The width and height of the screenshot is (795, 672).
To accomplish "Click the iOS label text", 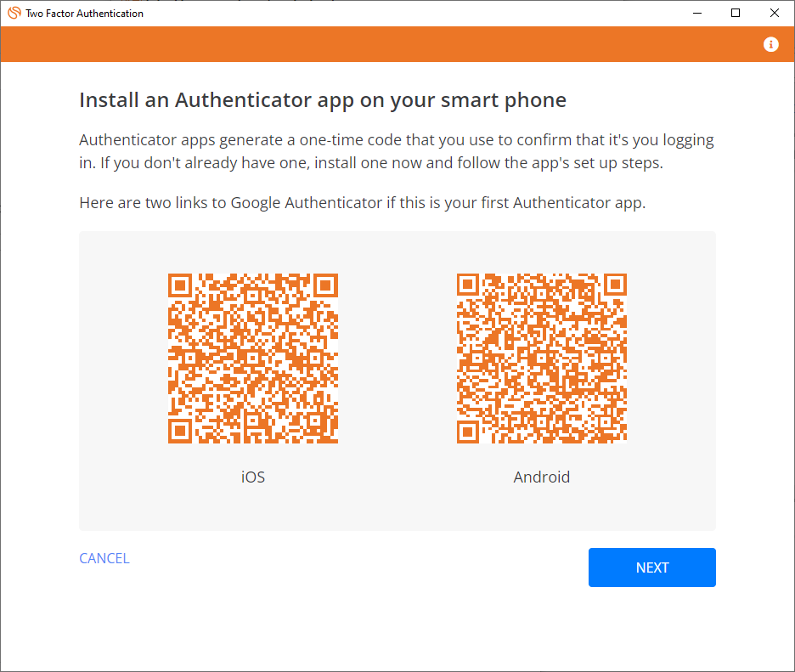I will 253,477.
